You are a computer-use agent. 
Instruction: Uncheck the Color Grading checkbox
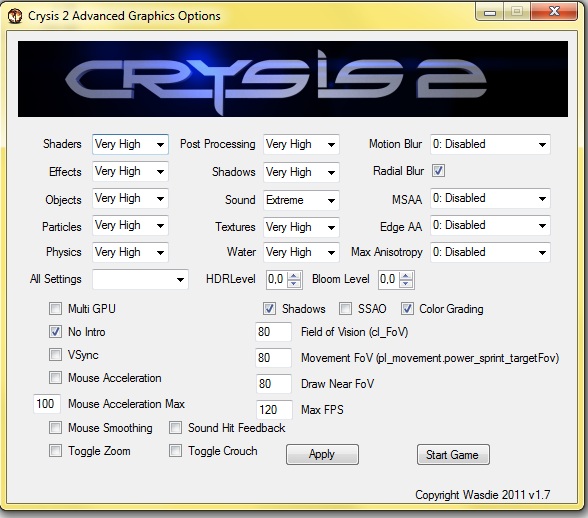pyautogui.click(x=407, y=309)
